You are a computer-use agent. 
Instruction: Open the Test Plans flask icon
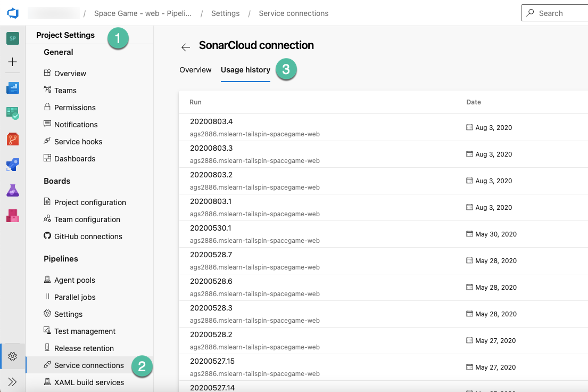[13, 190]
